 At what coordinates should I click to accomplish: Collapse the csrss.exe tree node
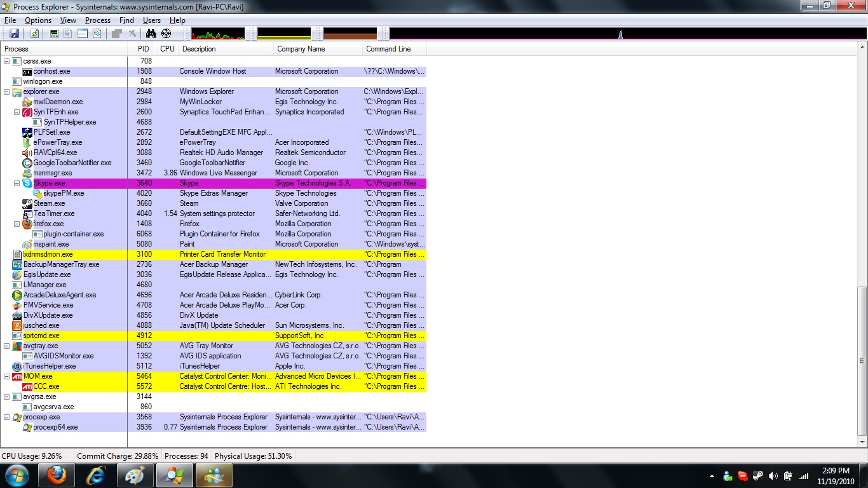pos(7,61)
